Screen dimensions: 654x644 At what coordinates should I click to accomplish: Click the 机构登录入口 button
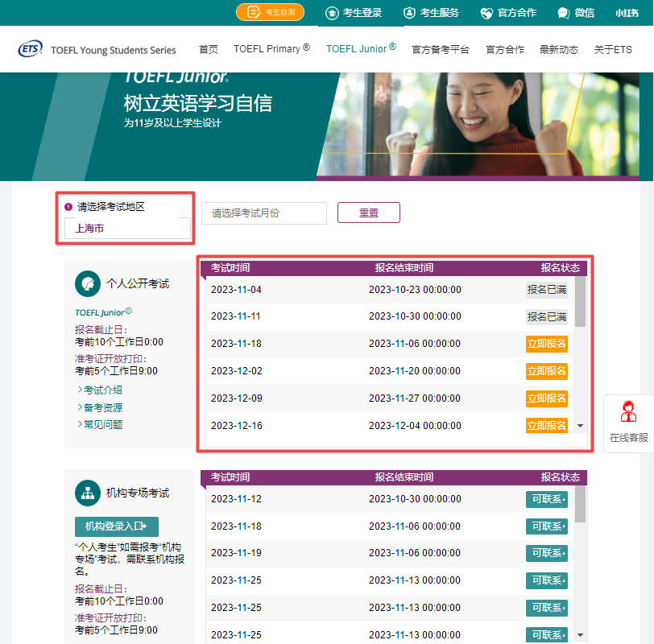point(116,526)
